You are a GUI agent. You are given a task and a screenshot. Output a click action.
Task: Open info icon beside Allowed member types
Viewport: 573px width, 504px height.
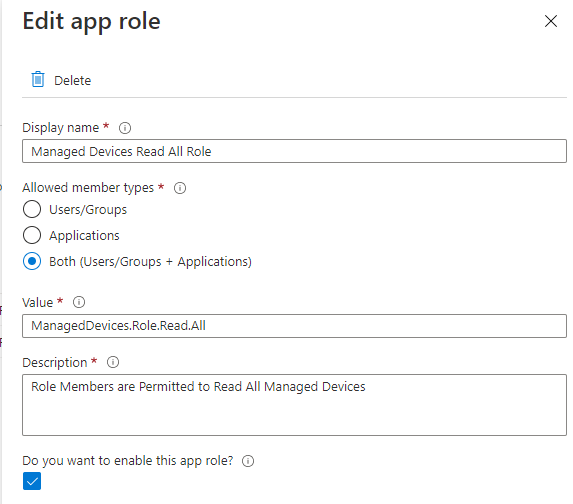179,188
